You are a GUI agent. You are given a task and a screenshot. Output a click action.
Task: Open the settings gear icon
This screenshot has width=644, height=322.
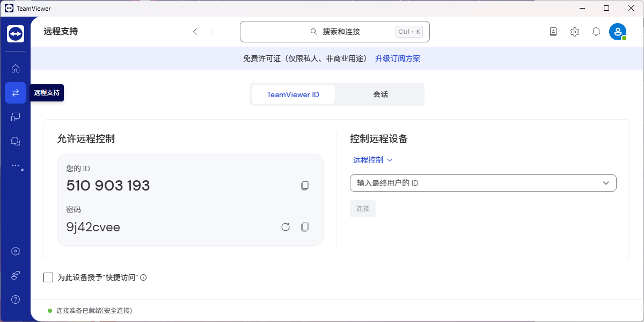(575, 32)
